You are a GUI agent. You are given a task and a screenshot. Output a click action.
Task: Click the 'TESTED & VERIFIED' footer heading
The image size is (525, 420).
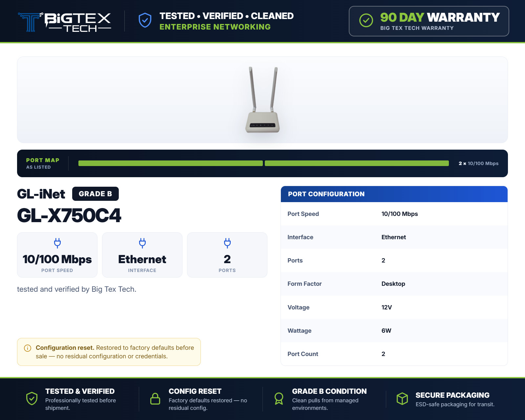[x=80, y=391]
